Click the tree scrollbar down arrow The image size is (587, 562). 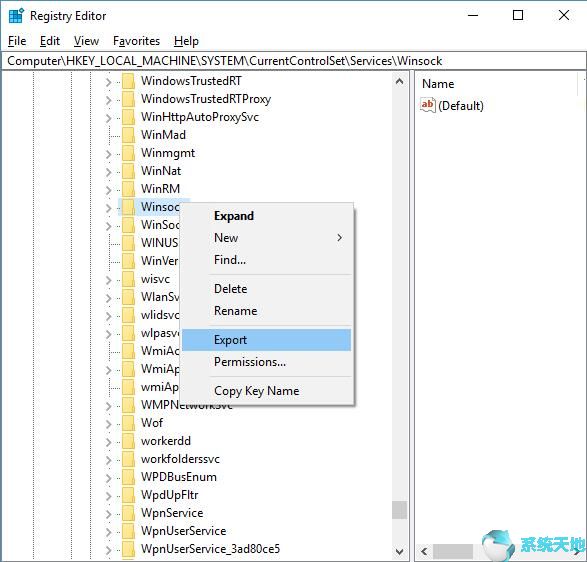point(399,552)
